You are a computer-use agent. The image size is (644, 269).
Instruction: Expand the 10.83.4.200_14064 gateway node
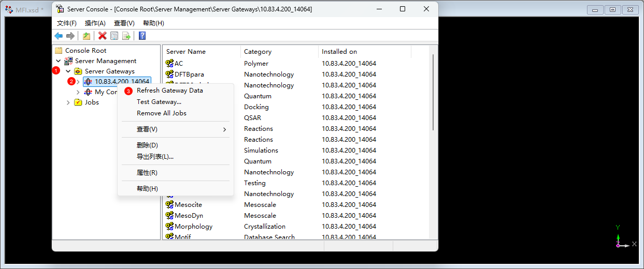pos(78,82)
